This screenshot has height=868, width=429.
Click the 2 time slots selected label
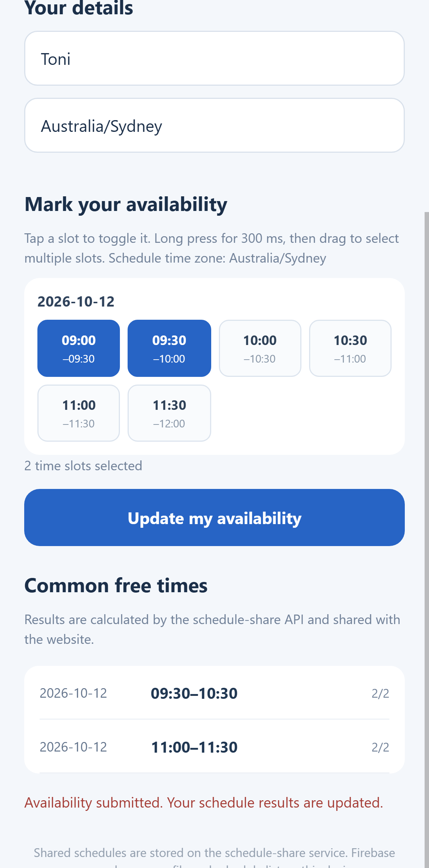[83, 466]
